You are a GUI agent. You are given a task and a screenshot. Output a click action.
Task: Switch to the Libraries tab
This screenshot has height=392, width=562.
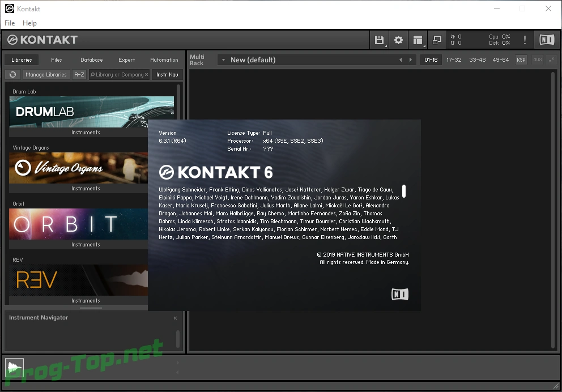pos(22,60)
